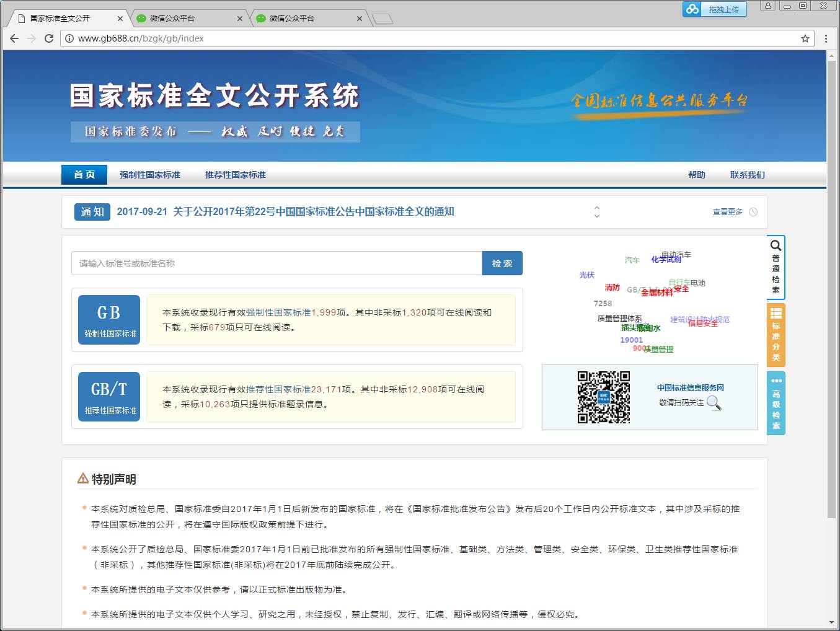Close the second 微信公众平台 tab
This screenshot has width=840, height=631.
(360, 19)
